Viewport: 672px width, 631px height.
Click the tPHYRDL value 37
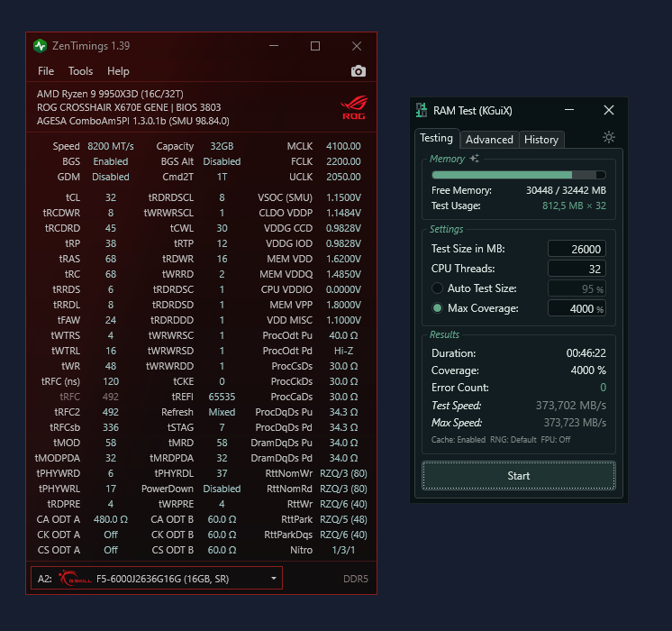click(222, 473)
